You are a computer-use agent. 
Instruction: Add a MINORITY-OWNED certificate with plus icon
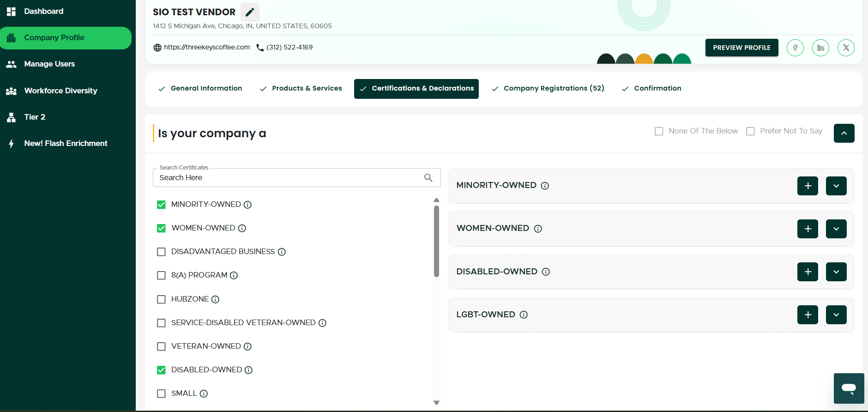[x=808, y=186]
